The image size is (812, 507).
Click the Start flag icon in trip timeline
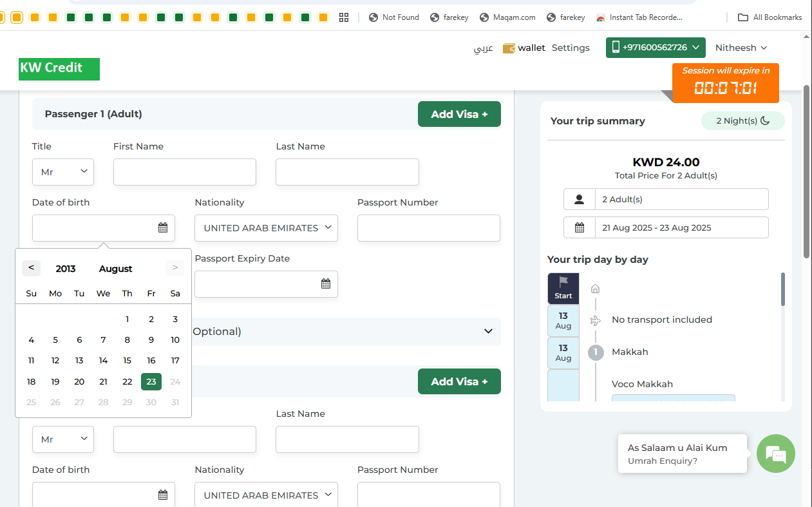(563, 282)
